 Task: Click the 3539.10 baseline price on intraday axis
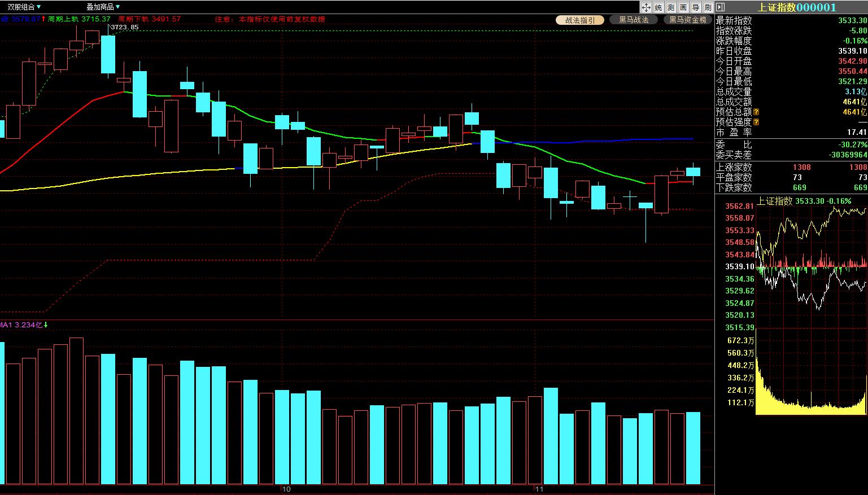pos(740,266)
